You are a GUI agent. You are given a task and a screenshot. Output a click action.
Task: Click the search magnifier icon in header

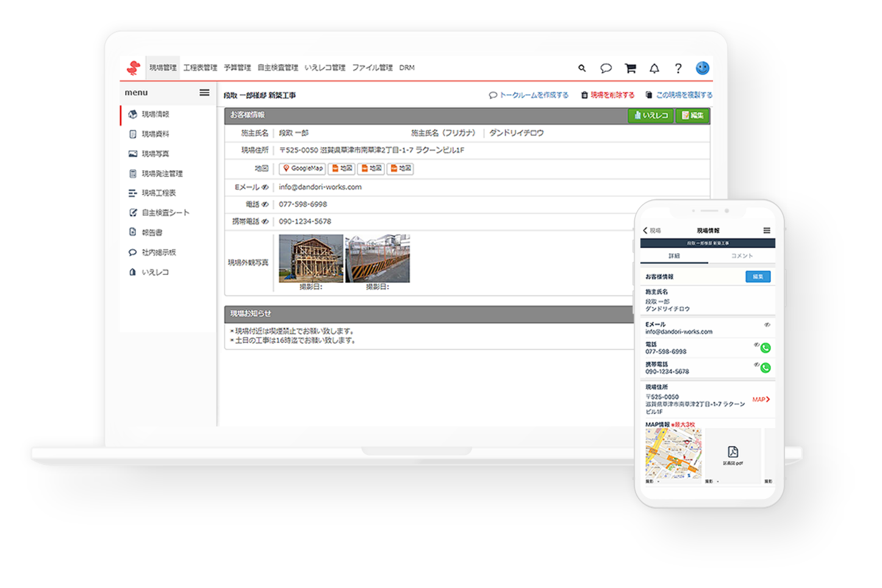point(582,68)
